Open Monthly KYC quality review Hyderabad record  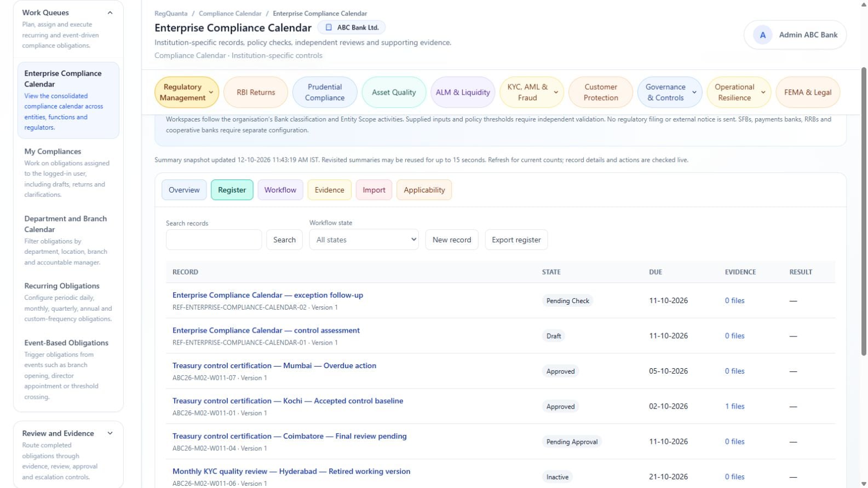[x=291, y=471]
